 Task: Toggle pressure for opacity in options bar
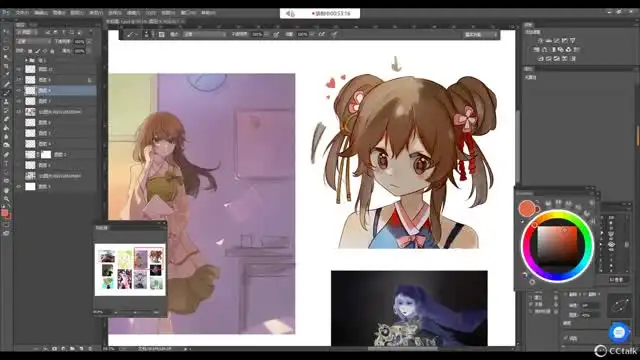(276, 35)
